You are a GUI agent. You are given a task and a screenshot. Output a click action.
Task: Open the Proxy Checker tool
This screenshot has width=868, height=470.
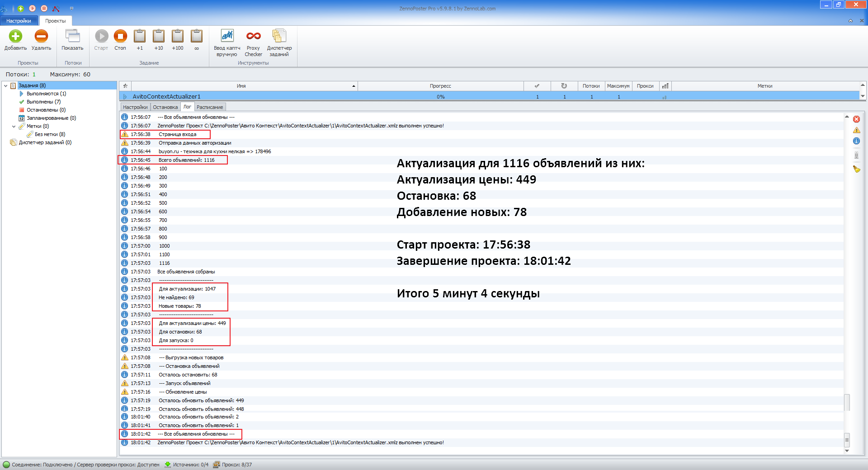pyautogui.click(x=253, y=37)
